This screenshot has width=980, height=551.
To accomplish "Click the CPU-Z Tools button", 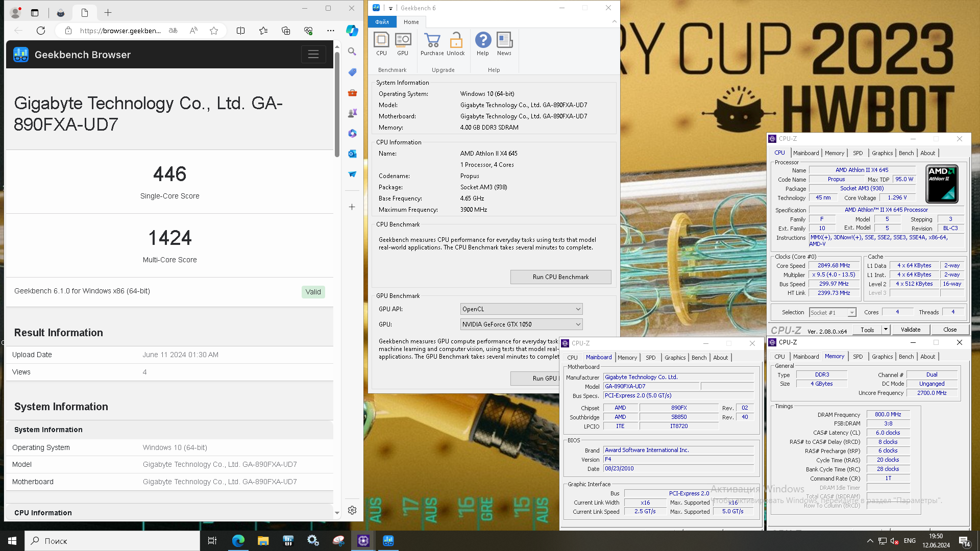I will tap(867, 330).
